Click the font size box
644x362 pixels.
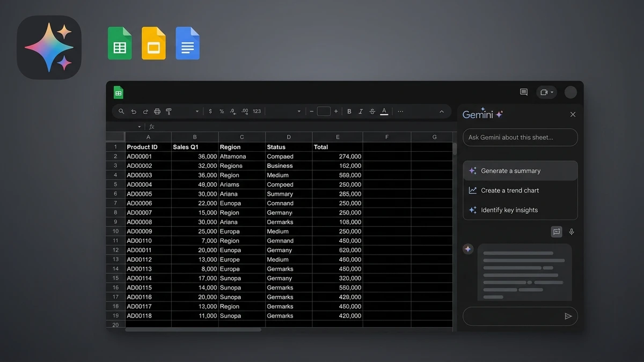point(324,112)
